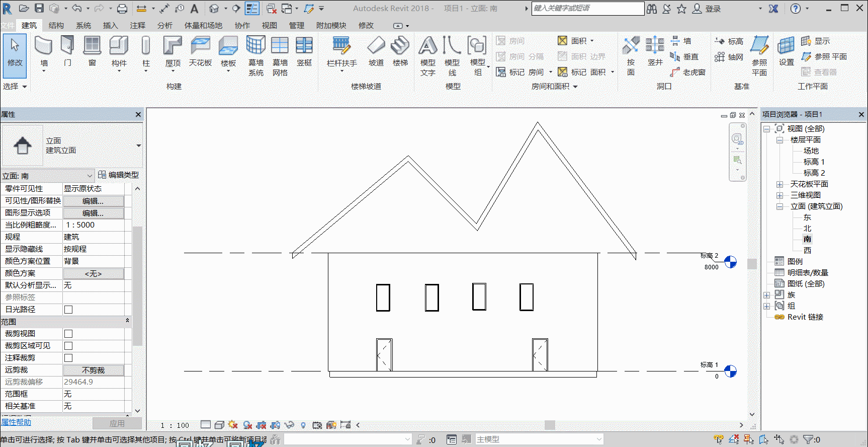Select the Shaft (竖井) opening tool
This screenshot has width=868, height=447.
655,51
